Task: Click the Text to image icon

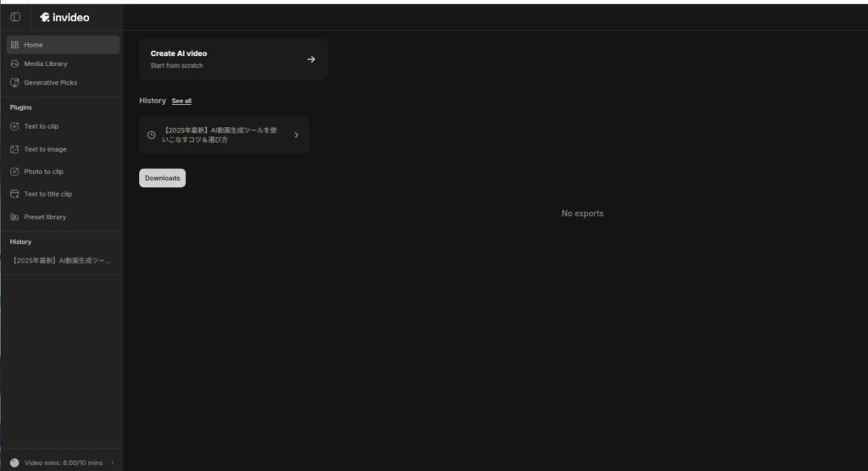Action: tap(14, 149)
